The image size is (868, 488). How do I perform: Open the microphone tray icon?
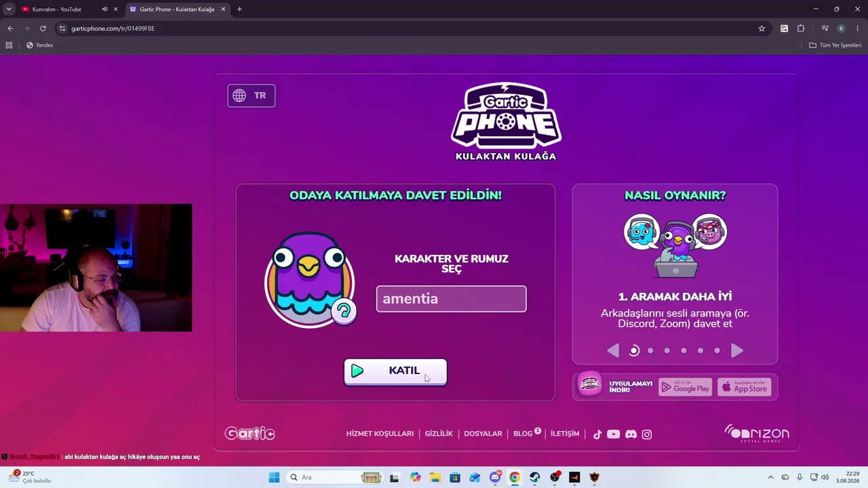(800, 477)
